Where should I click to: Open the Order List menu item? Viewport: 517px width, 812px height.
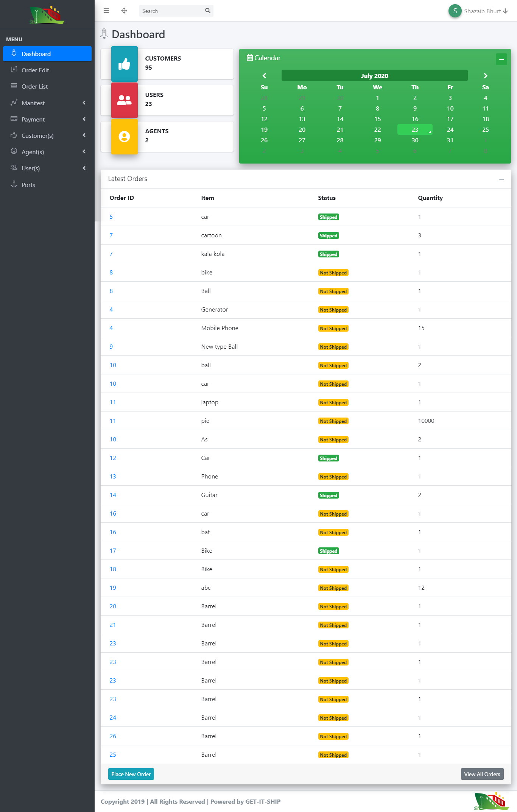[47, 86]
